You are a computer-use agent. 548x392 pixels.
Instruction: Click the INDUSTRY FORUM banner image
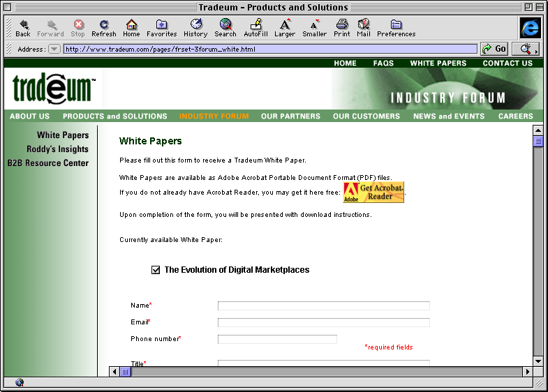tap(437, 89)
